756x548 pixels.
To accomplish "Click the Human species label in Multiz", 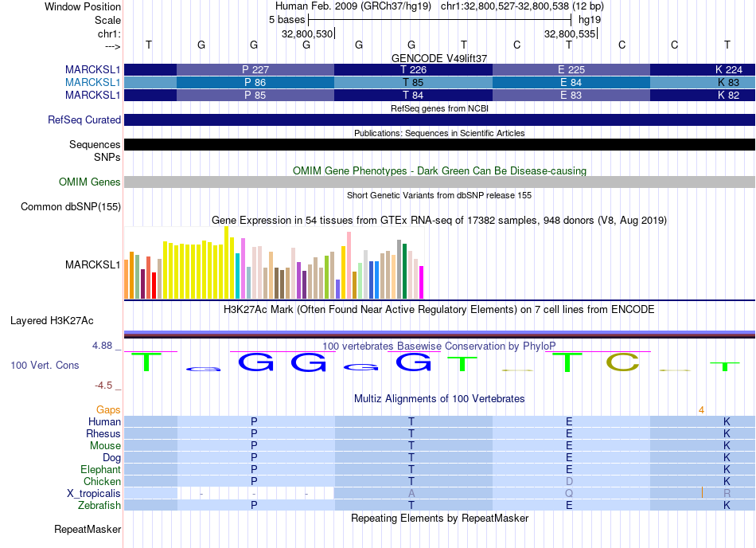I will 104,421.
